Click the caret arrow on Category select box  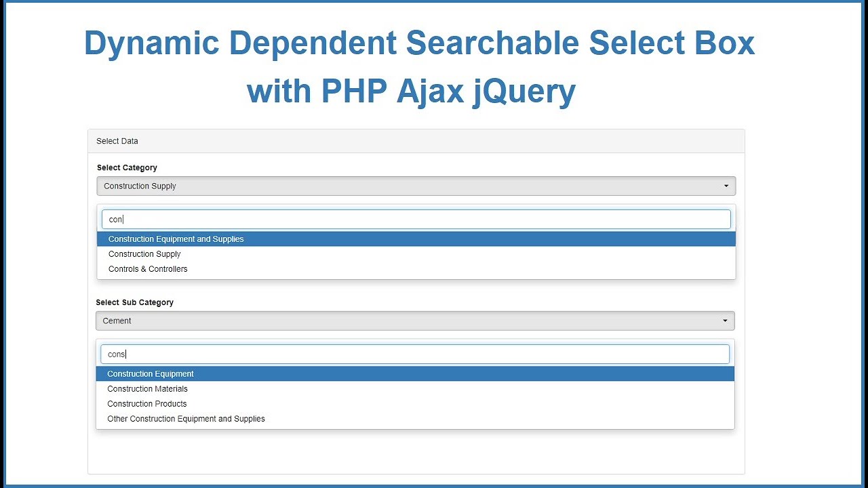(726, 186)
